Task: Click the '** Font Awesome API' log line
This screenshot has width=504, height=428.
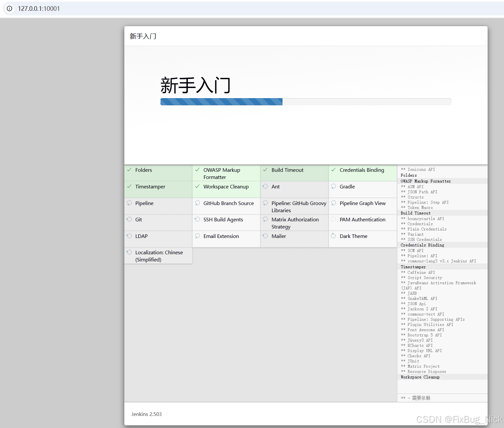Action: click(x=422, y=330)
